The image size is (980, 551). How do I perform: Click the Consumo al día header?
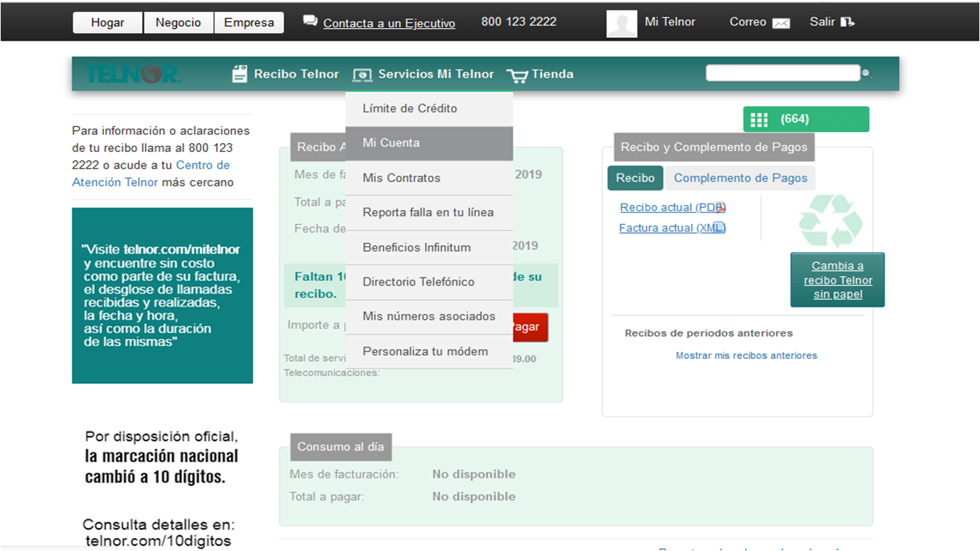(x=341, y=447)
